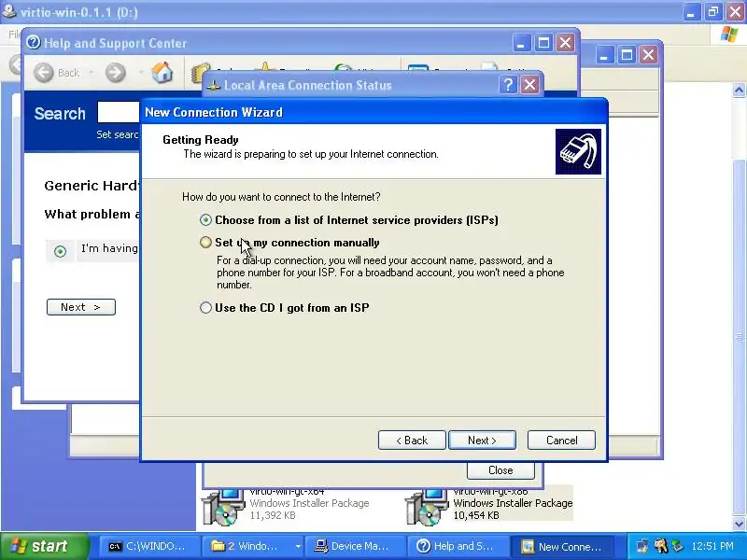The image size is (747, 560).
Task: Click Next button in Help and Support Center
Action: click(x=81, y=307)
